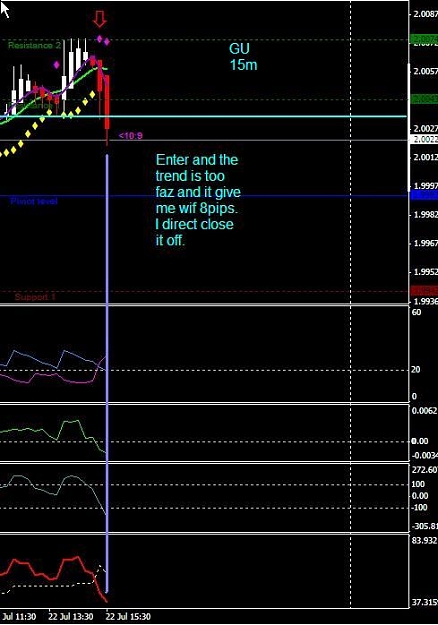The height and width of the screenshot is (625, 438).
Task: Click the -305.81 indicator scale value
Action: (424, 526)
